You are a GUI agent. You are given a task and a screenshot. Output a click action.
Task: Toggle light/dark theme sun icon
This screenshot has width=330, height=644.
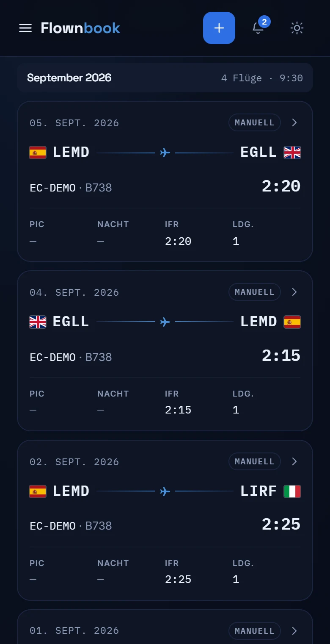(x=297, y=28)
